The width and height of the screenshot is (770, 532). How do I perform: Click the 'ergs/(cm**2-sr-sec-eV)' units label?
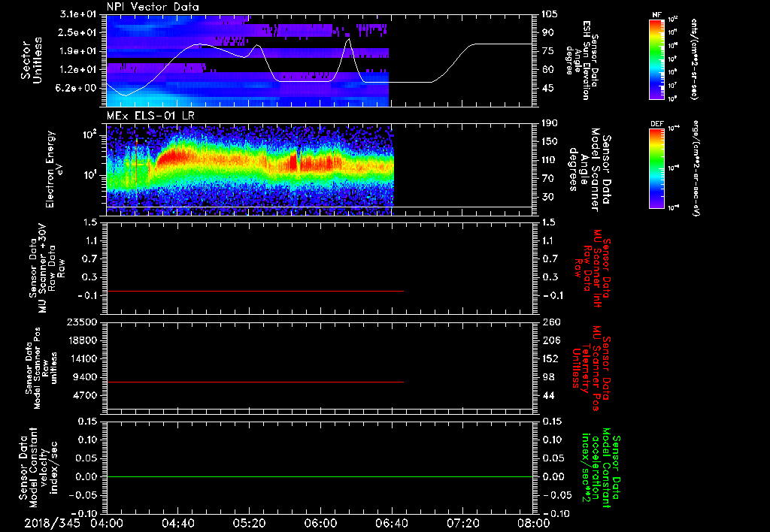click(x=696, y=168)
